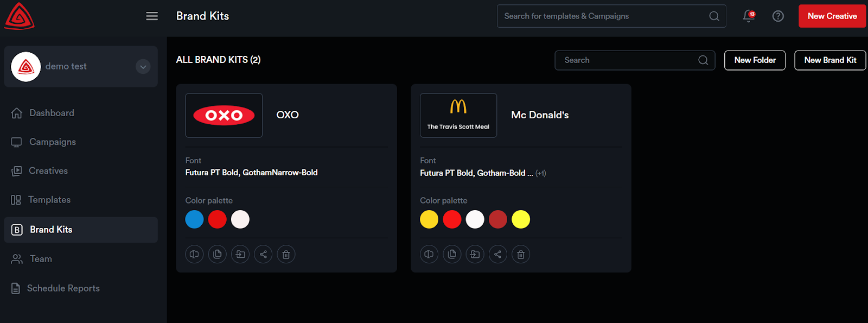Open the notifications bell
Viewport: 868px width, 323px height.
749,16
